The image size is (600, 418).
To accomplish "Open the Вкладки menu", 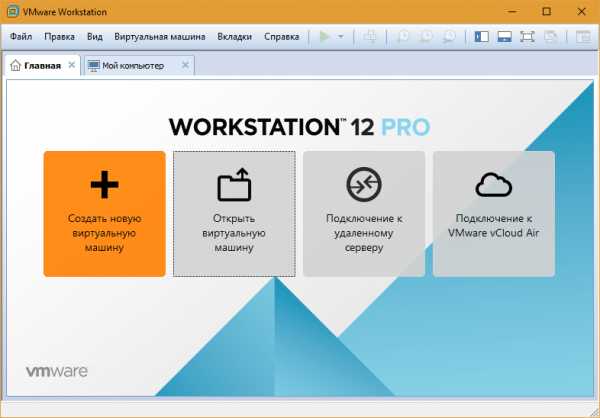I will click(235, 37).
